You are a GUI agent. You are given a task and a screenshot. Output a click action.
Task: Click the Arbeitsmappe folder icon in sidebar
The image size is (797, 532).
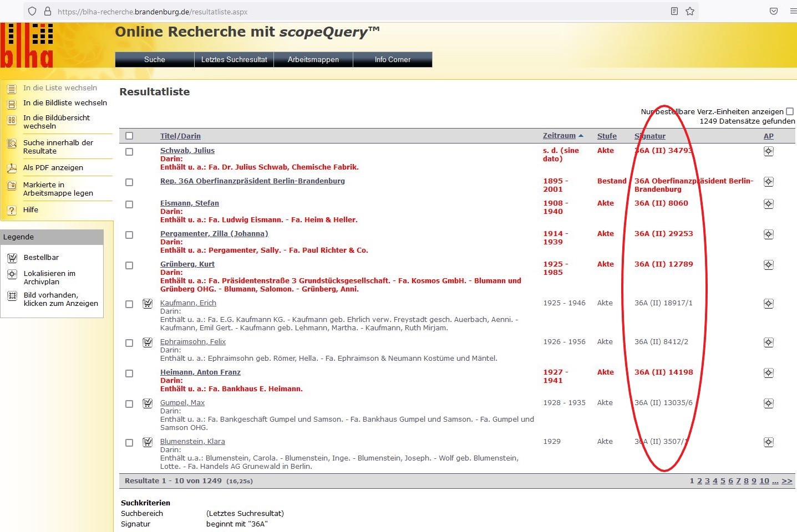coord(12,186)
